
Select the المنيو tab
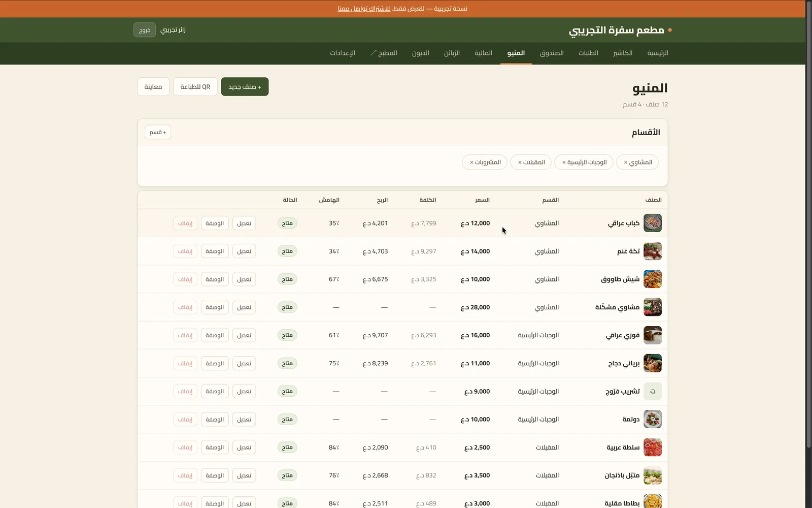pos(516,53)
